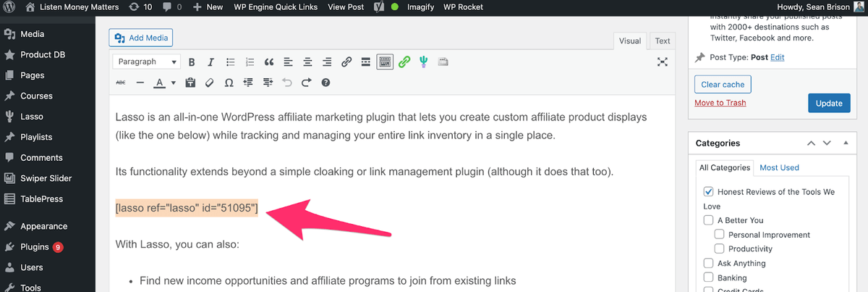Click the Update button
This screenshot has height=292, width=868.
(x=828, y=103)
